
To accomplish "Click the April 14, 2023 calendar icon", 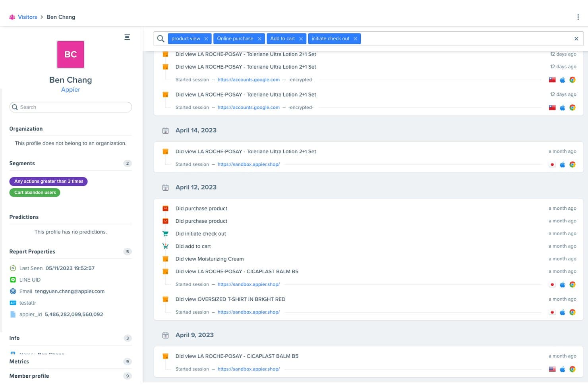I will (x=165, y=131).
